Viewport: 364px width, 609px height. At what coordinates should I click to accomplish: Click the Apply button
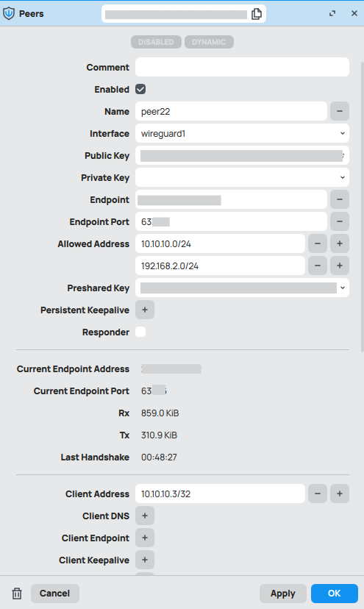283,594
